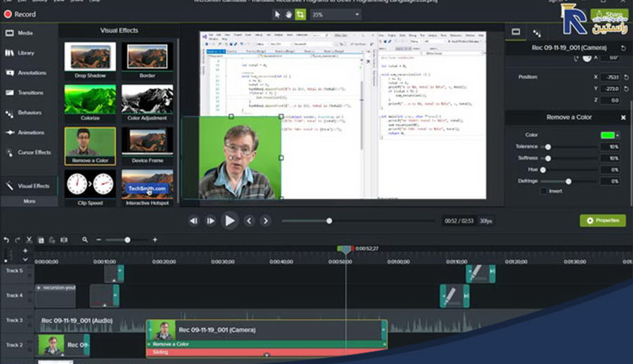Click the timeline zoom-in plus icon

tap(155, 240)
